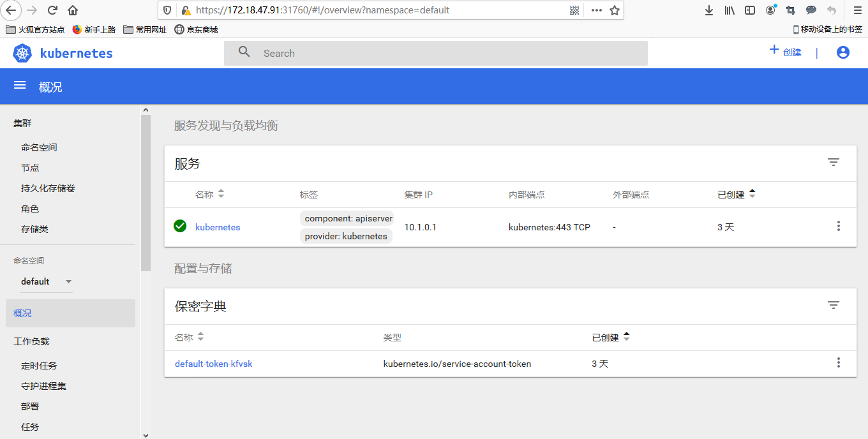Click the dashboard Search input field
Image resolution: width=868 pixels, height=439 pixels.
click(x=436, y=53)
